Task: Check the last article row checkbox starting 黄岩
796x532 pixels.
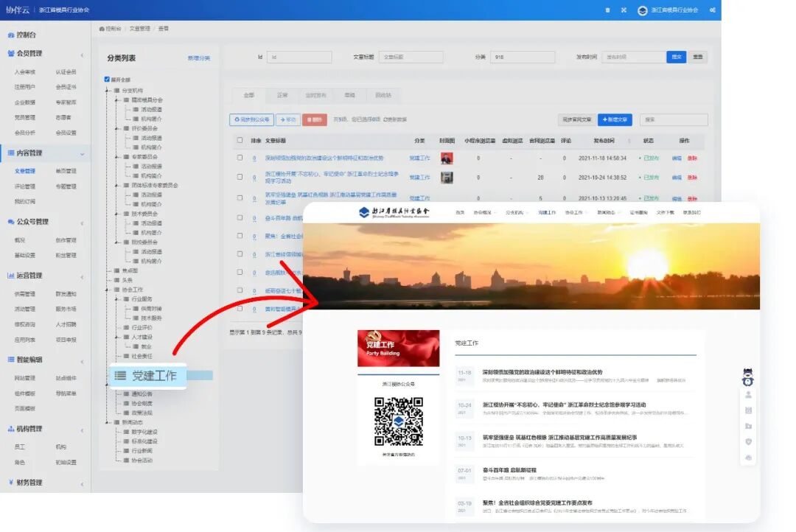Action: [x=240, y=309]
